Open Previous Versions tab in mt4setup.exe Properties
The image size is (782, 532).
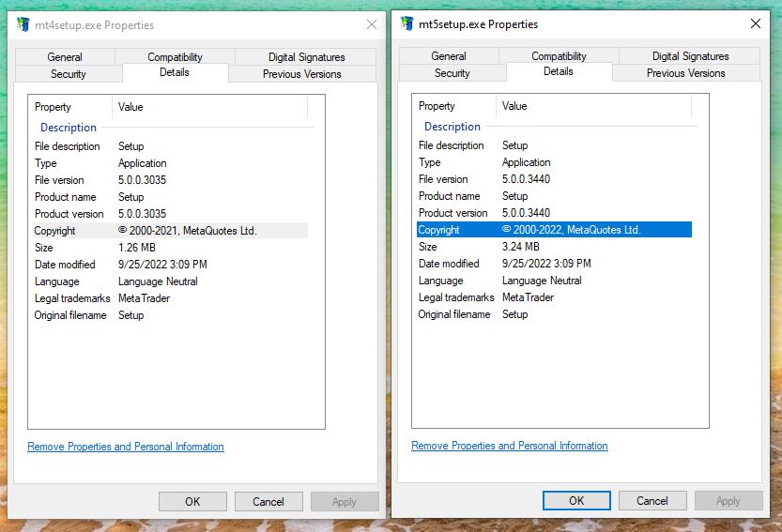point(302,74)
